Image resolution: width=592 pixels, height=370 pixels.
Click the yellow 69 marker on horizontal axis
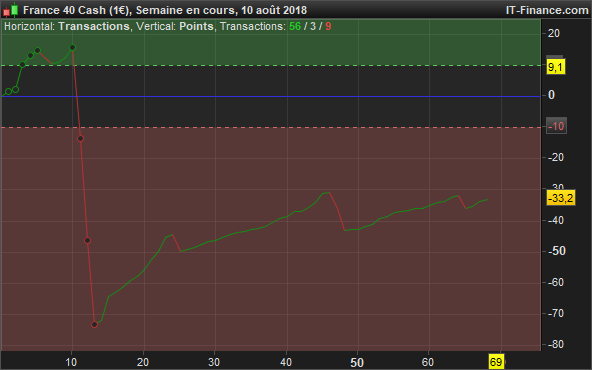496,362
